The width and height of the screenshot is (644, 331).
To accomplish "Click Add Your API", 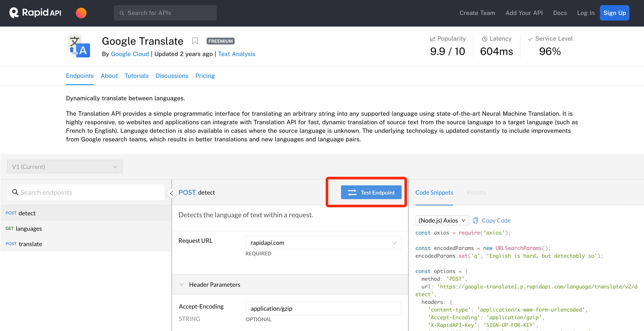I will 524,13.
